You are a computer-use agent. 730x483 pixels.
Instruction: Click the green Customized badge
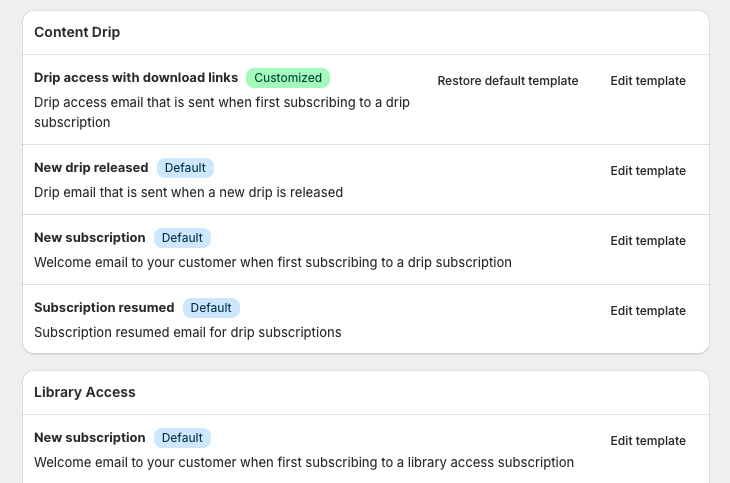pos(288,78)
